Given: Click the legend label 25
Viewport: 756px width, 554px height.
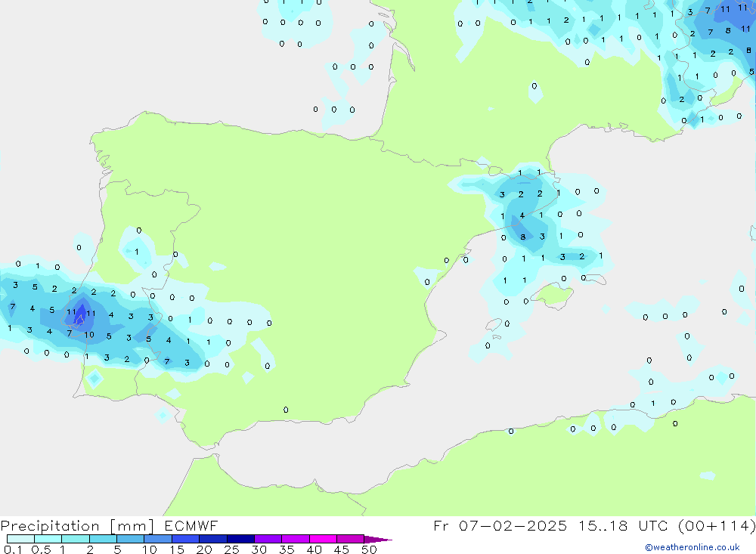Looking at the screenshot, I should click(231, 549).
